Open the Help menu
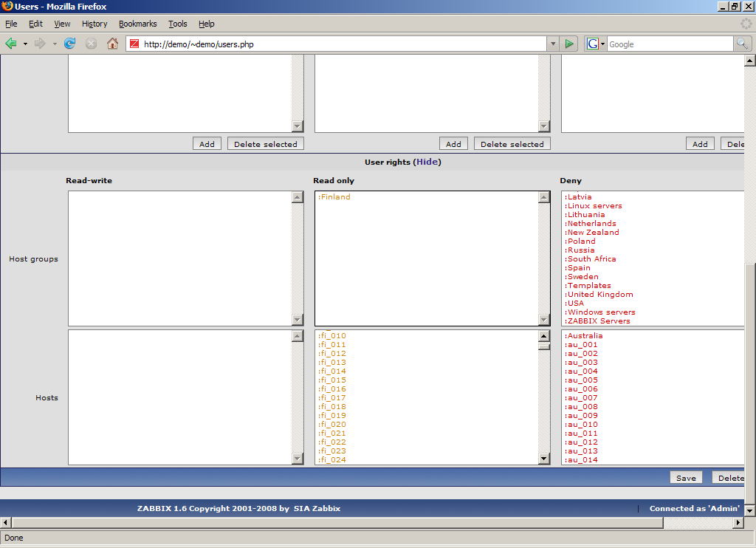756x548 pixels. [x=207, y=24]
